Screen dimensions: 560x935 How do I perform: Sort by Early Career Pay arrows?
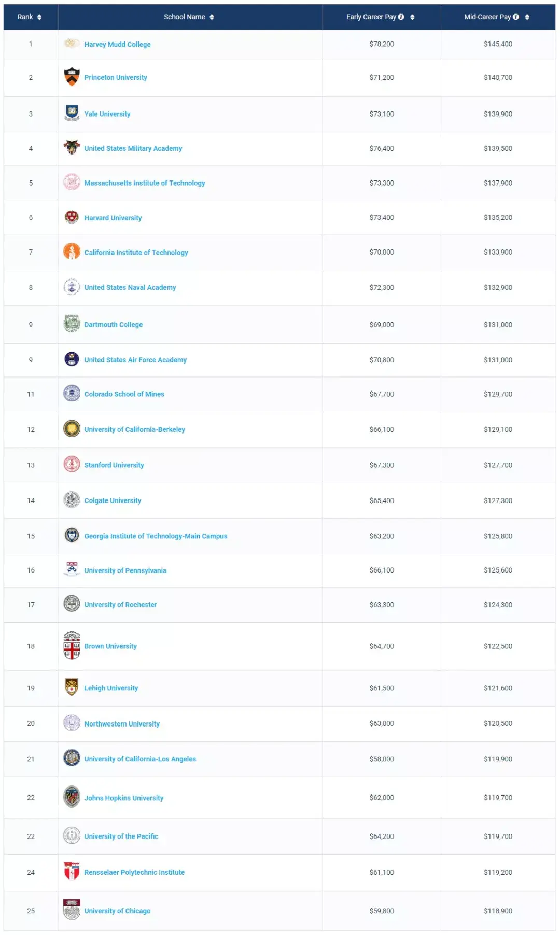click(x=412, y=17)
